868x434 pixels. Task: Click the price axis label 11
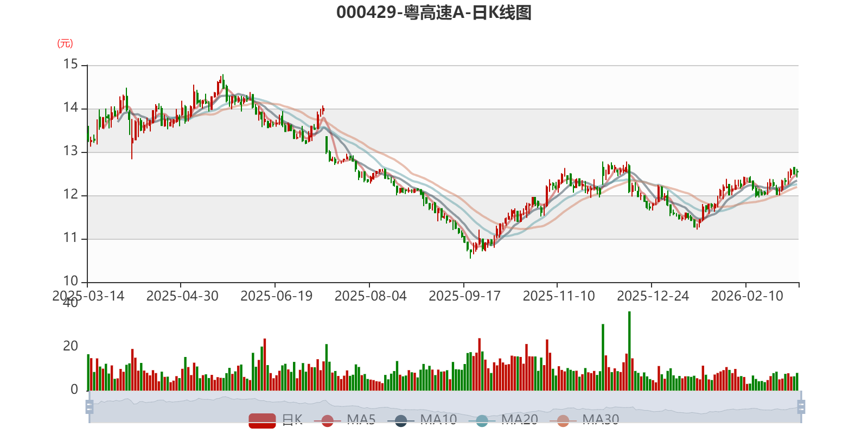coord(71,238)
